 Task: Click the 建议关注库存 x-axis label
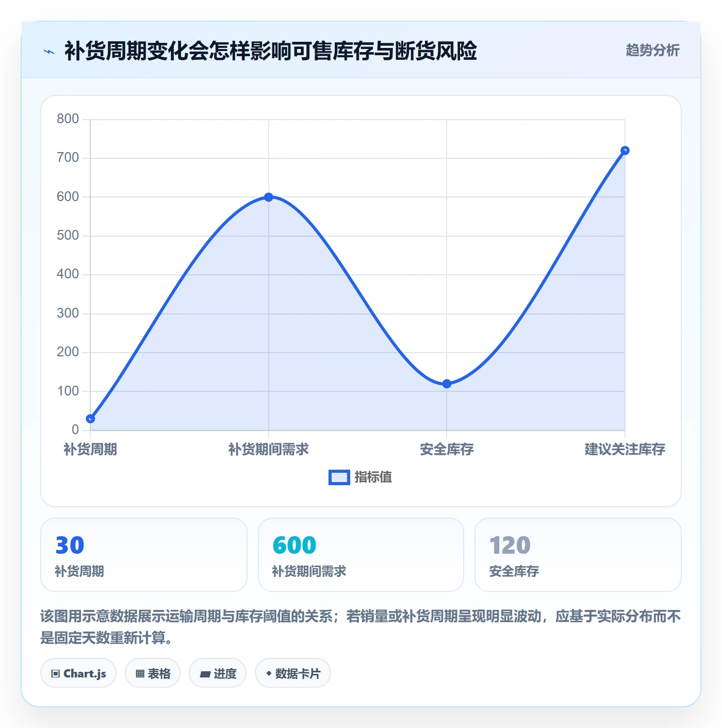point(625,449)
